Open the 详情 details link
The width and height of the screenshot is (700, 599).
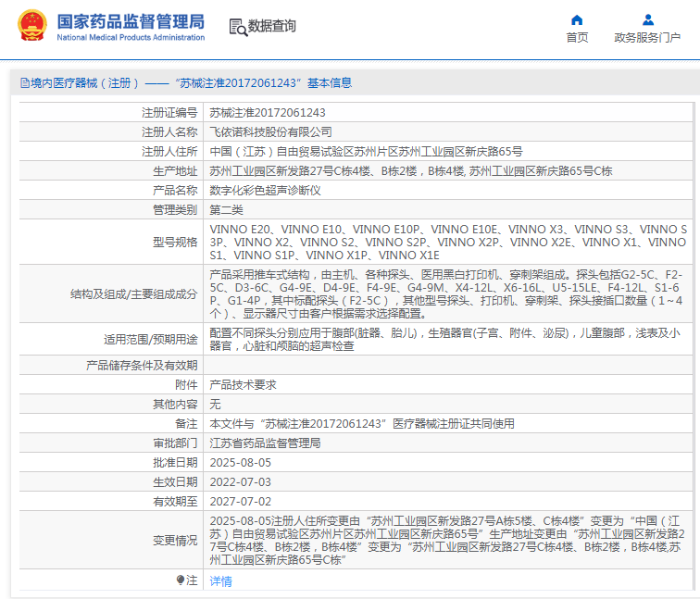point(221,581)
